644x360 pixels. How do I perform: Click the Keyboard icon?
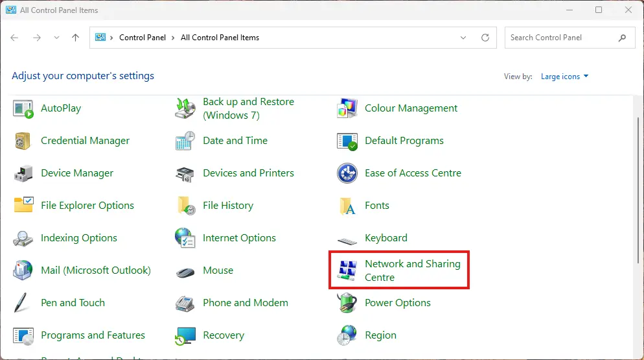(347, 240)
